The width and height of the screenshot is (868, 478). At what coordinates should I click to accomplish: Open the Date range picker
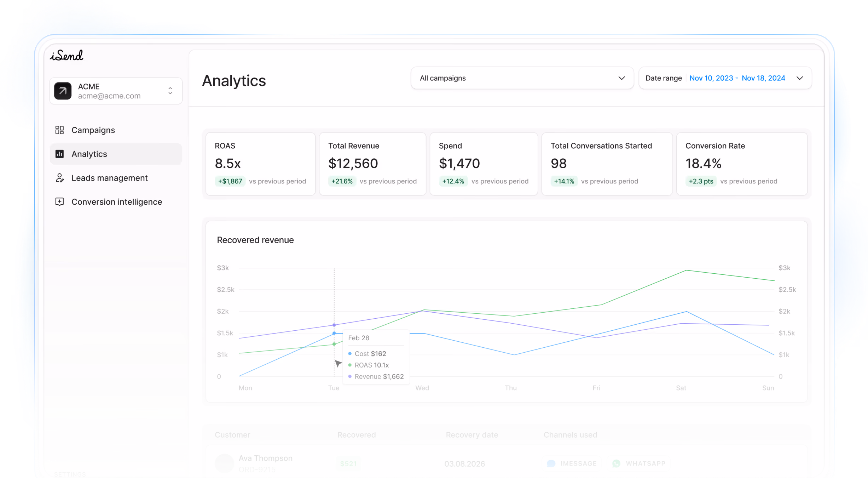(725, 78)
